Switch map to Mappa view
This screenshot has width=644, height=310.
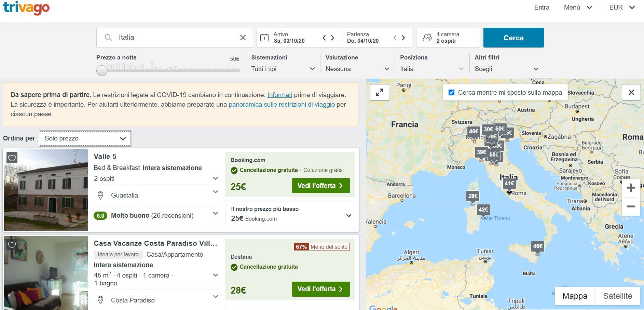point(575,296)
